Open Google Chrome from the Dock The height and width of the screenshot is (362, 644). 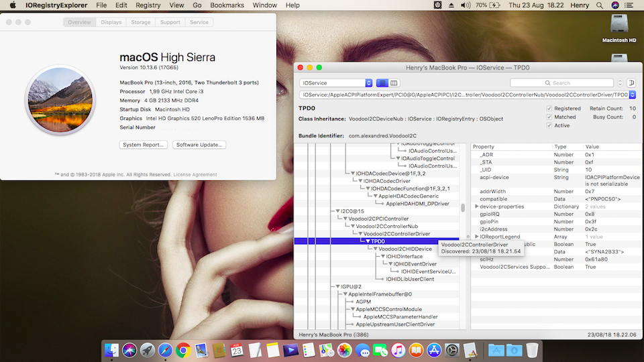[x=182, y=350]
